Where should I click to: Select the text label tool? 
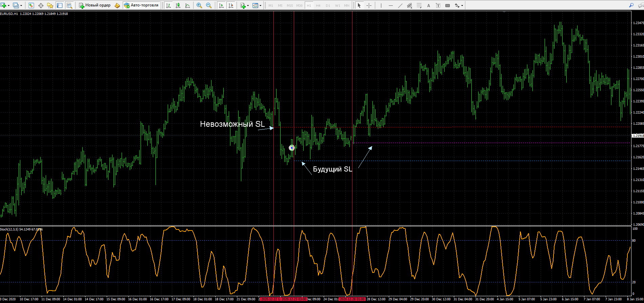[428, 5]
